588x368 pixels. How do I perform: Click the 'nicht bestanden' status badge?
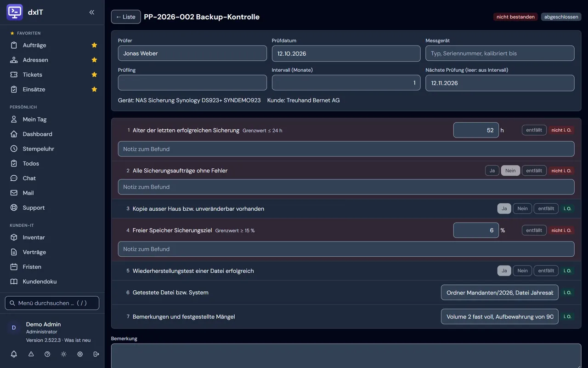coord(515,17)
